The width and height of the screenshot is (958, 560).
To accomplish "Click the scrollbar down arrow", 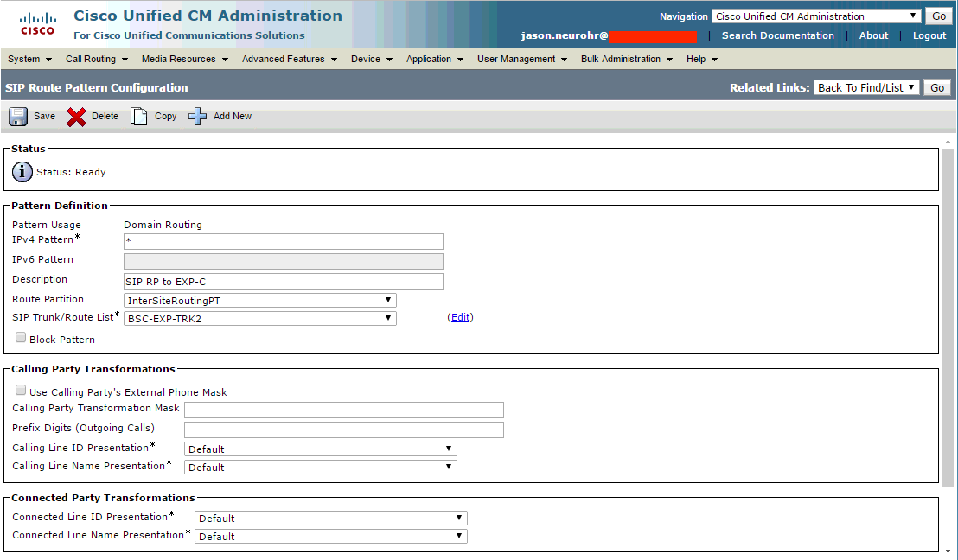I will [948, 550].
